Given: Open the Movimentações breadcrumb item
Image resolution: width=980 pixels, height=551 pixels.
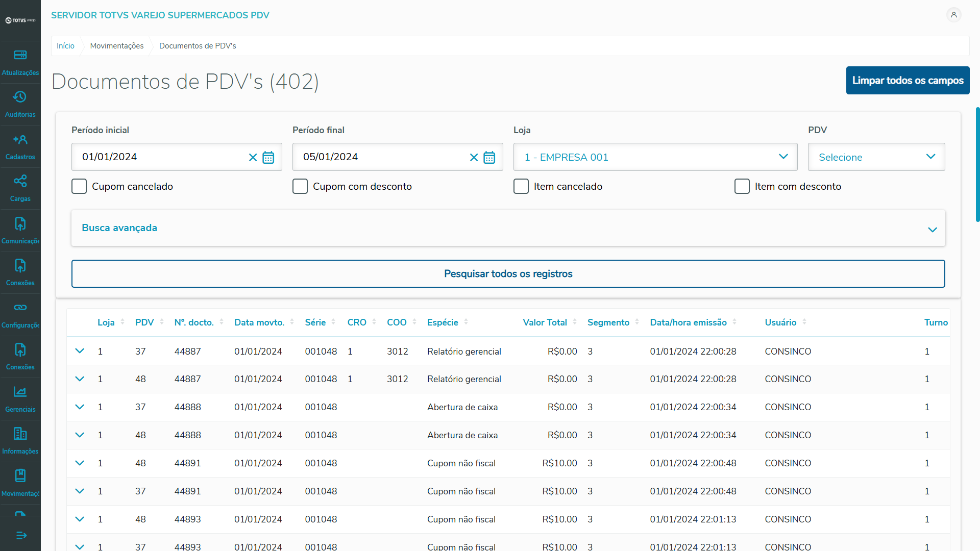Looking at the screenshot, I should click(117, 46).
